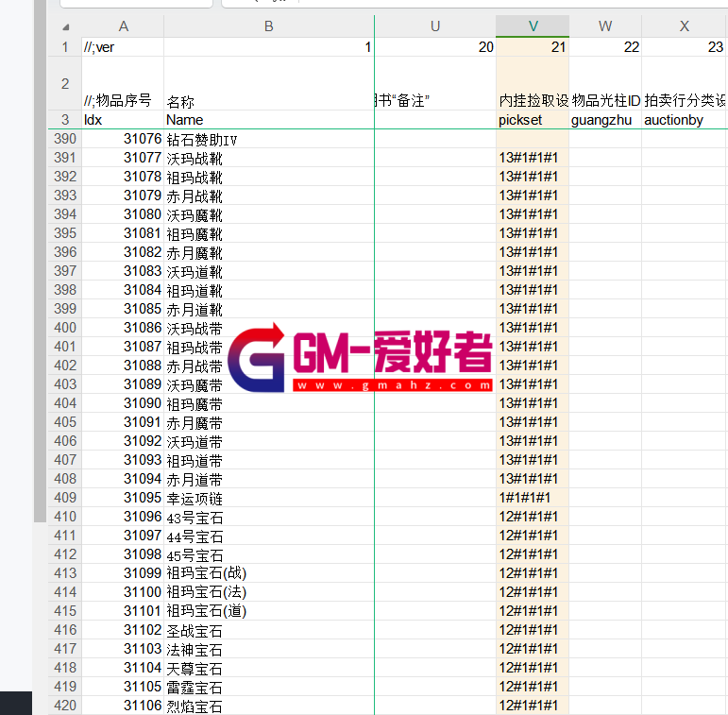Click the vertical scrollbar thumb on left
The height and width of the screenshot is (715, 728).
click(40, 261)
